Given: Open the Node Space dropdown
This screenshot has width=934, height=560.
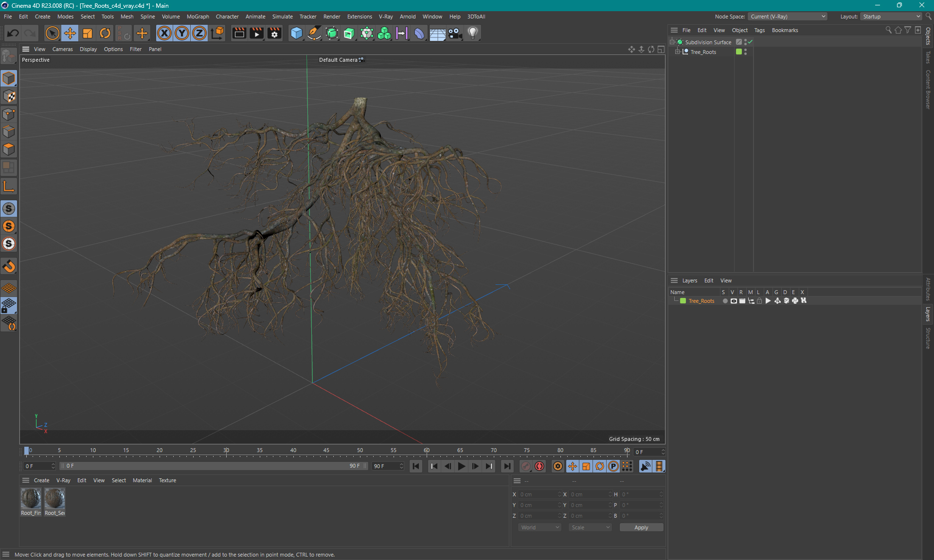Looking at the screenshot, I should pyautogui.click(x=787, y=17).
